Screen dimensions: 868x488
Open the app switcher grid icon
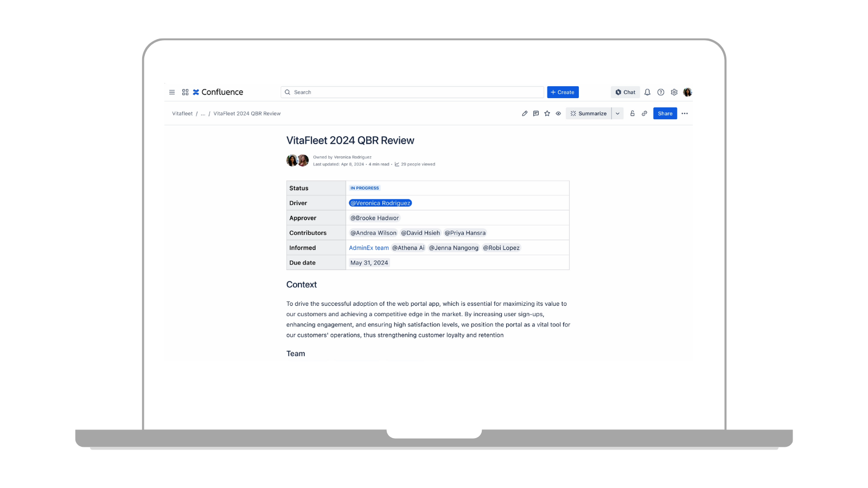[x=185, y=92]
